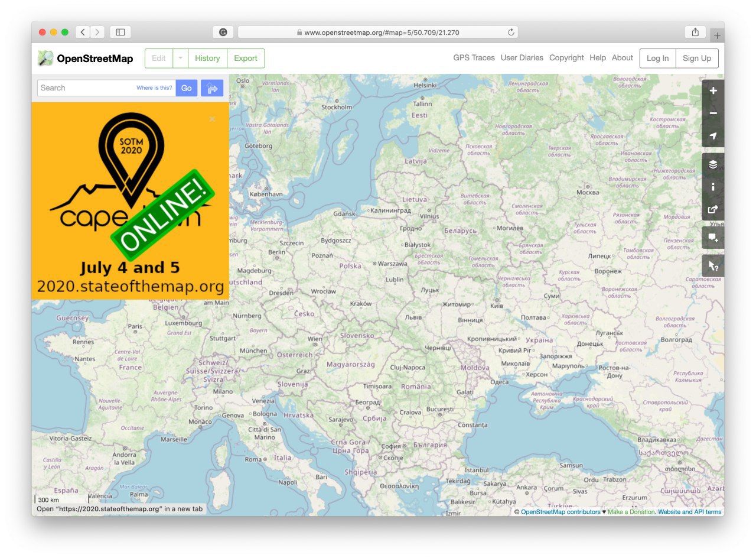This screenshot has height=558, width=756.
Task: Open a new Safari tab with plus
Action: point(717,36)
